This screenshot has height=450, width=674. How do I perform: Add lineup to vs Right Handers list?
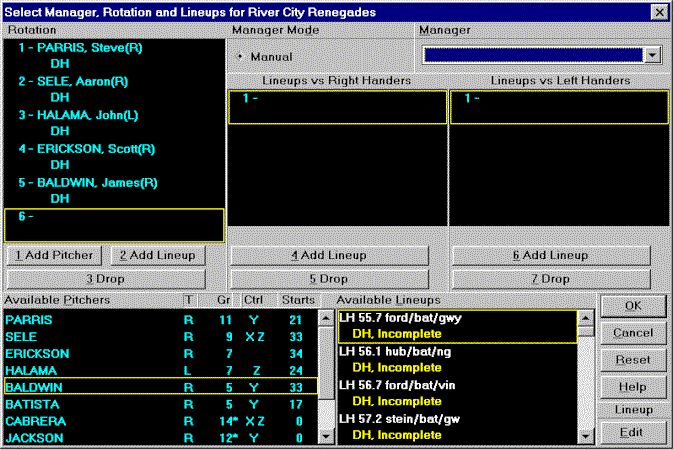[x=335, y=255]
